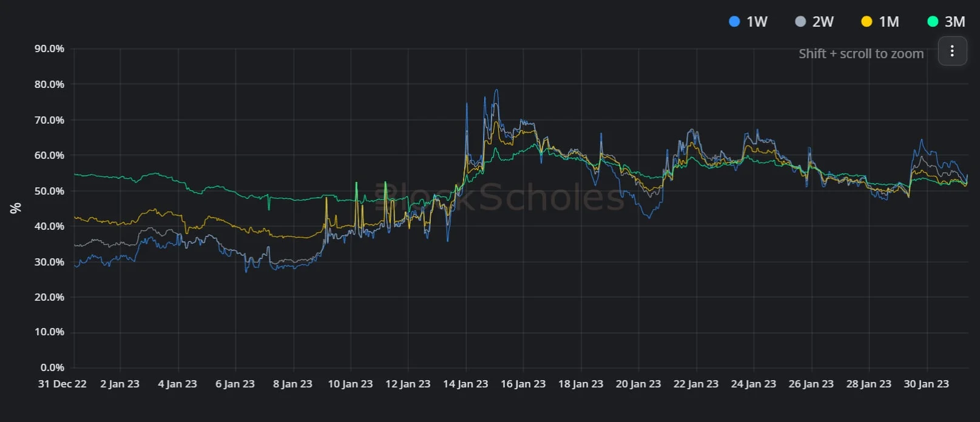
Task: Click the 0.0% y-axis label
Action: point(52,367)
